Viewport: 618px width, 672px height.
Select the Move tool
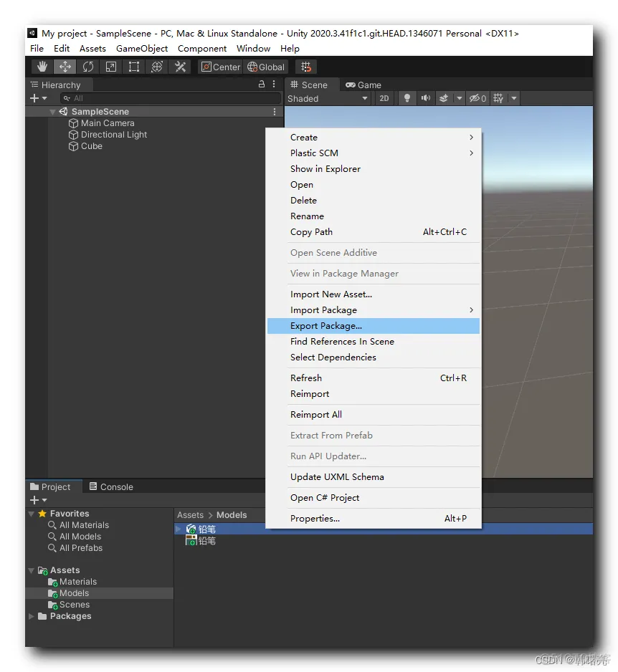(x=65, y=67)
